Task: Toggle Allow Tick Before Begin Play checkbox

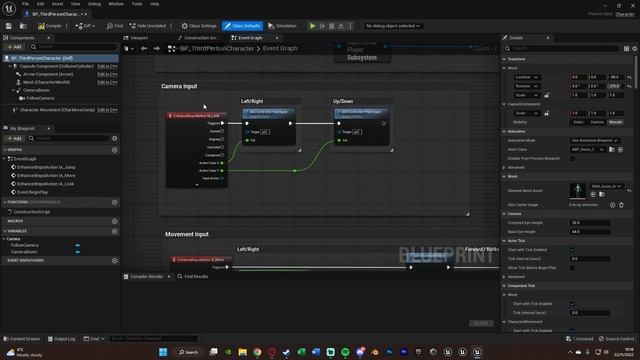Action: [x=572, y=268]
